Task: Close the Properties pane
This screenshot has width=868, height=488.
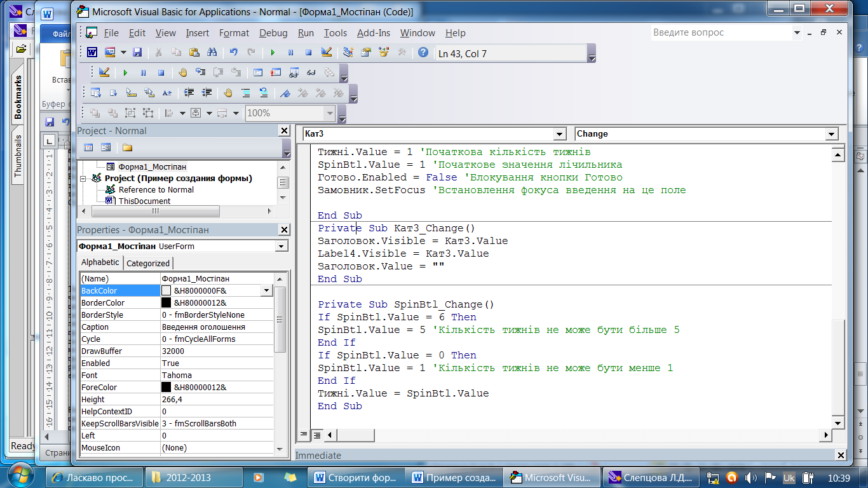Action: 284,229
